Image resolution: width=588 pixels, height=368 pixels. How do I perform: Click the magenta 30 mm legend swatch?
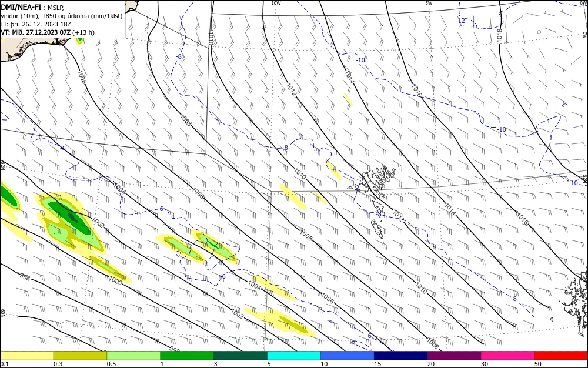point(508,356)
